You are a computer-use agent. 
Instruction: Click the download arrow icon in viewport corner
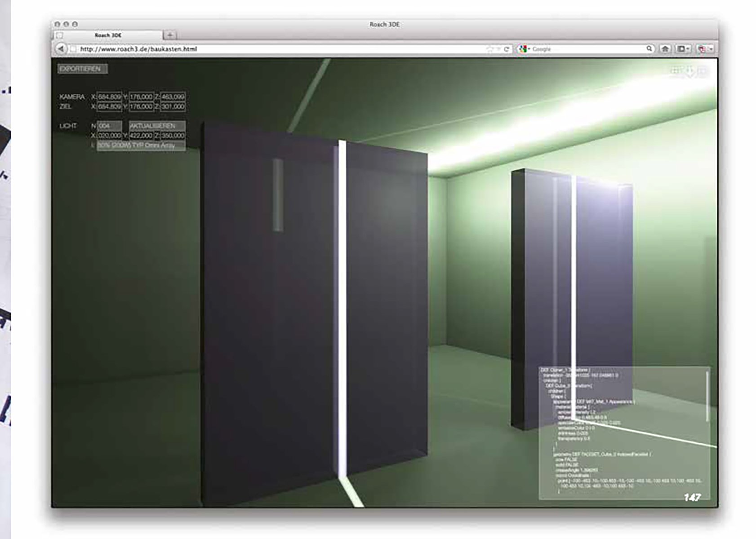(x=689, y=71)
